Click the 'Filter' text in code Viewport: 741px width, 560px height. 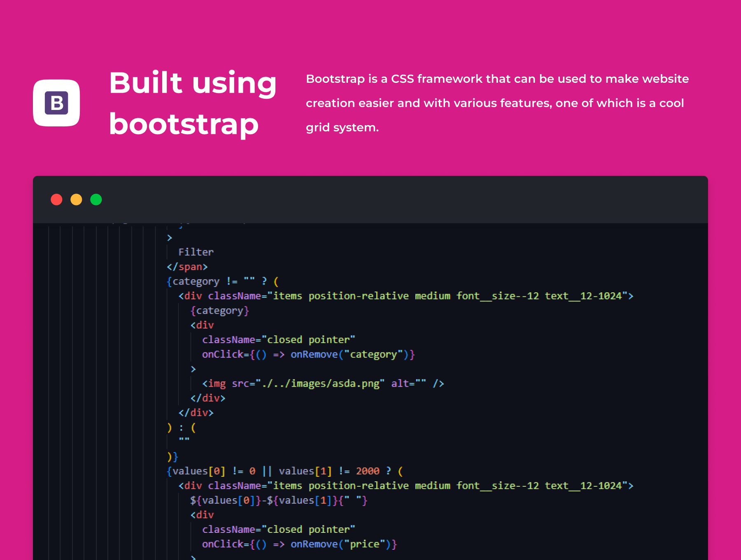click(196, 252)
